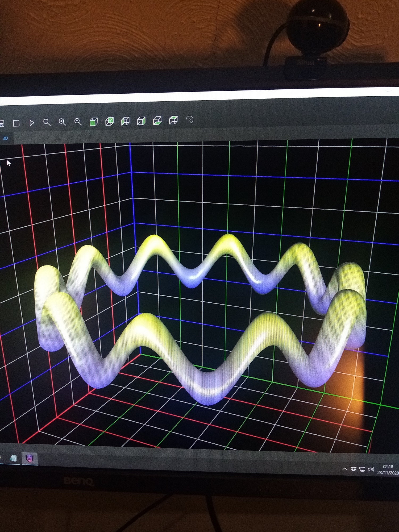
Task: Switch to the 3D tab
Action: [x=5, y=138]
